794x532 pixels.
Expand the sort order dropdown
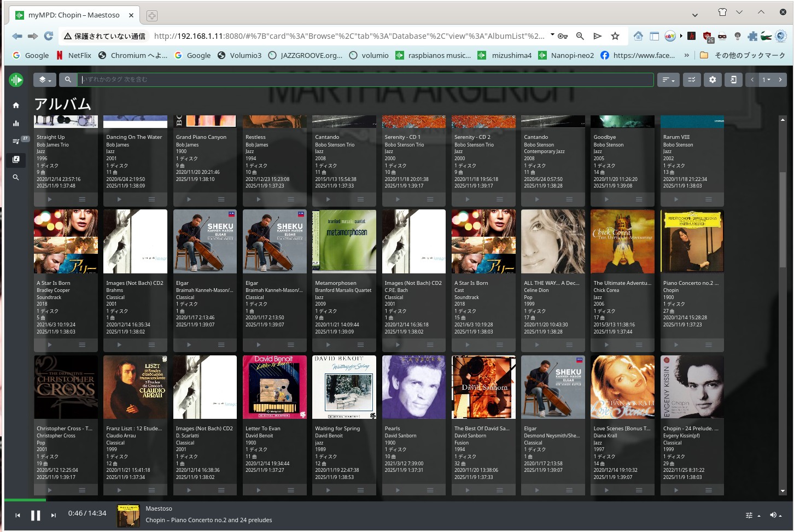click(668, 80)
